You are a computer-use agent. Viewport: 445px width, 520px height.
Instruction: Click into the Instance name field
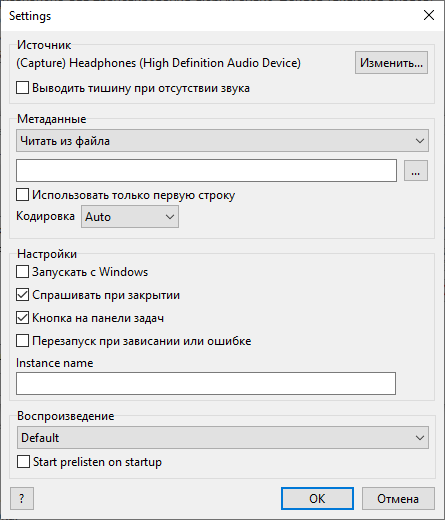(206, 383)
